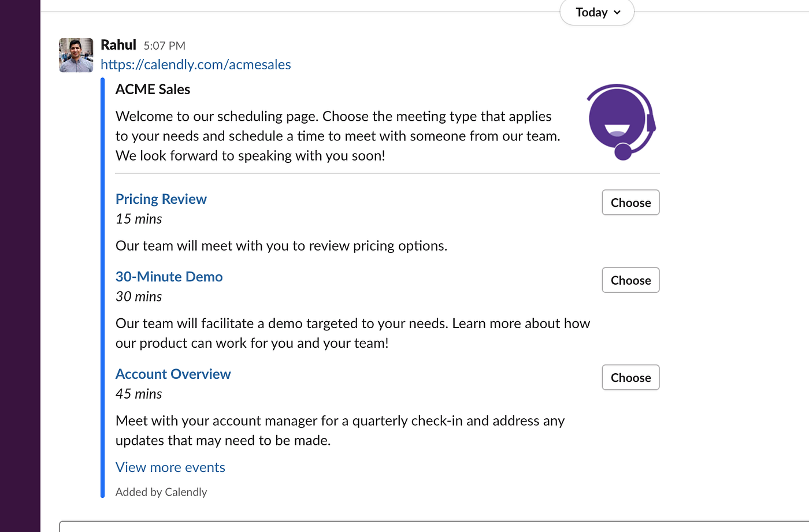Screen dimensions: 809x532
Task: Click the 15 mins duration text
Action: click(139, 219)
